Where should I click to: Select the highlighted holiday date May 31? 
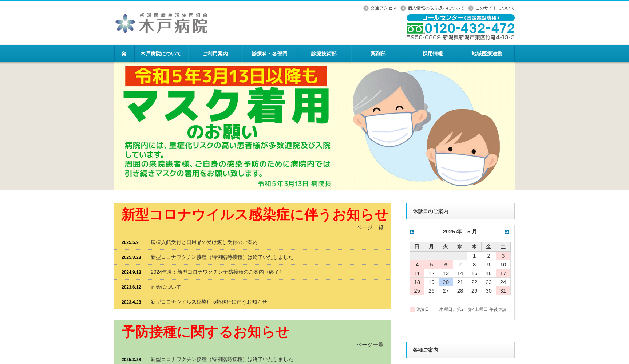[503, 290]
